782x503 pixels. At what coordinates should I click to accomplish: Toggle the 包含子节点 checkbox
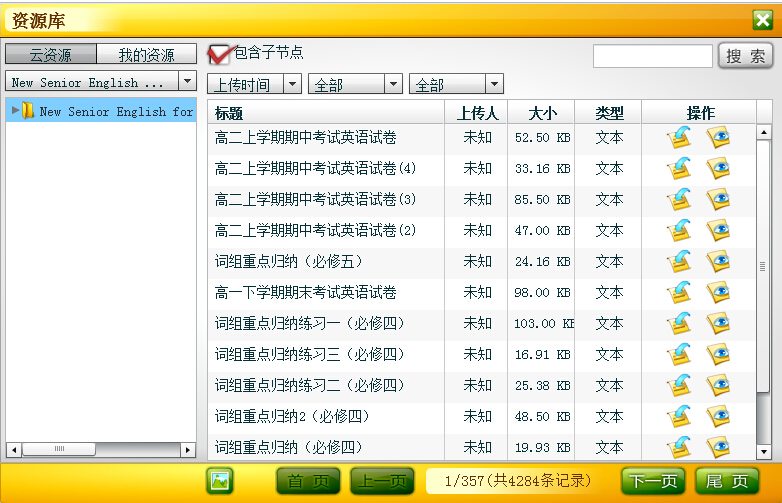(x=218, y=54)
